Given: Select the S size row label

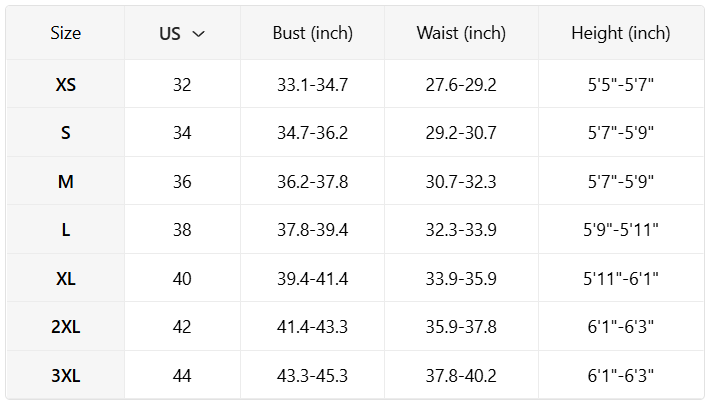Looking at the screenshot, I should [66, 133].
